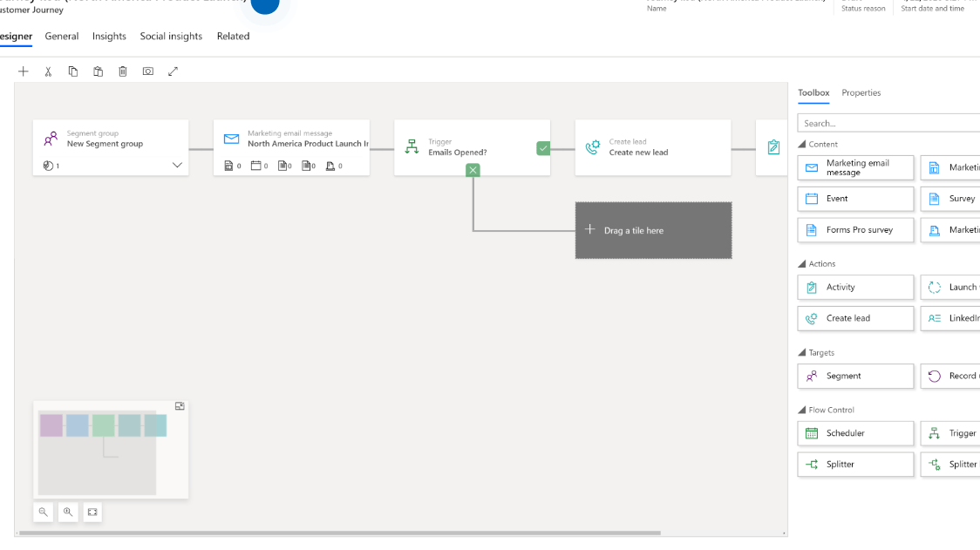Zoom in using the magnifier plus button
The image size is (980, 550).
pos(68,512)
